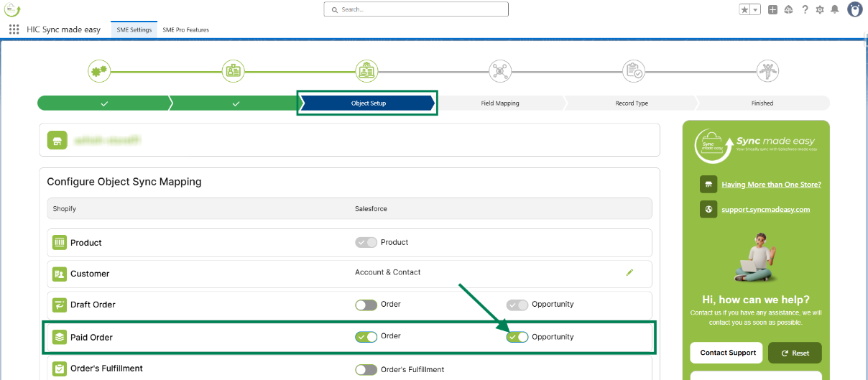This screenshot has height=380, width=868.
Task: Go back to the first completed path step
Action: (104, 103)
